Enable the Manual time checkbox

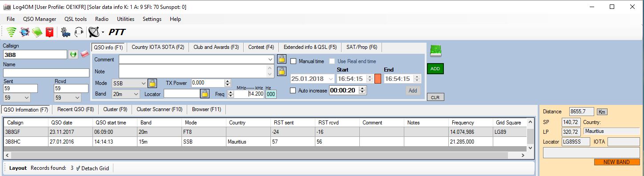pos(293,61)
